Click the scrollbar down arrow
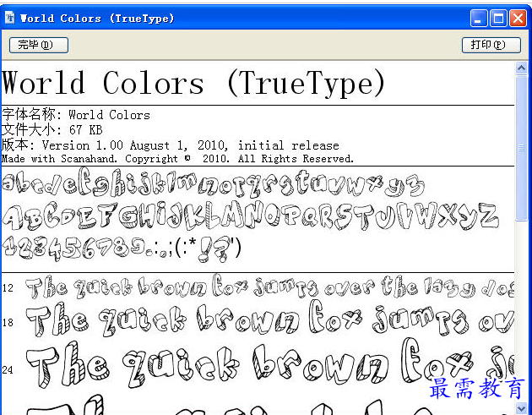 521,407
